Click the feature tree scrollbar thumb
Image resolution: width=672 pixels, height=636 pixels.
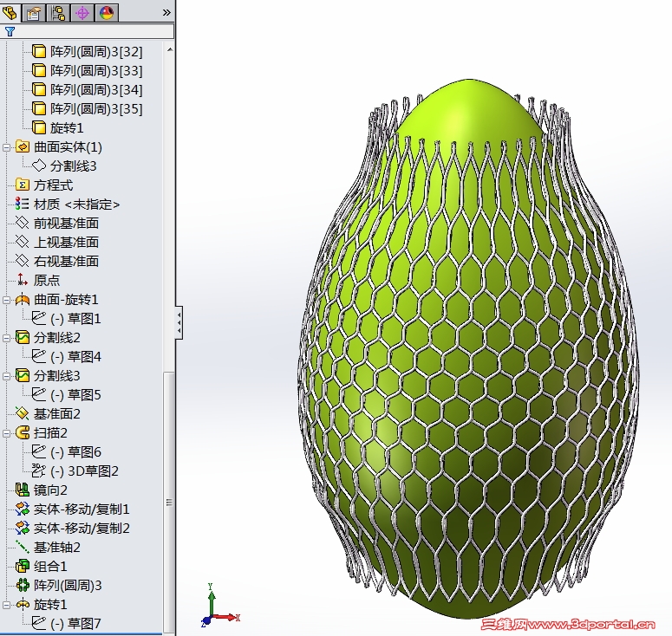(169, 502)
